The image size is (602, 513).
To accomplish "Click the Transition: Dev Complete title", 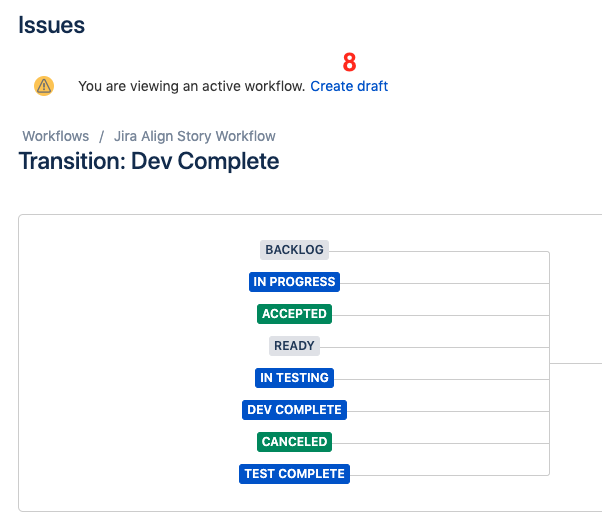I will point(149,161).
